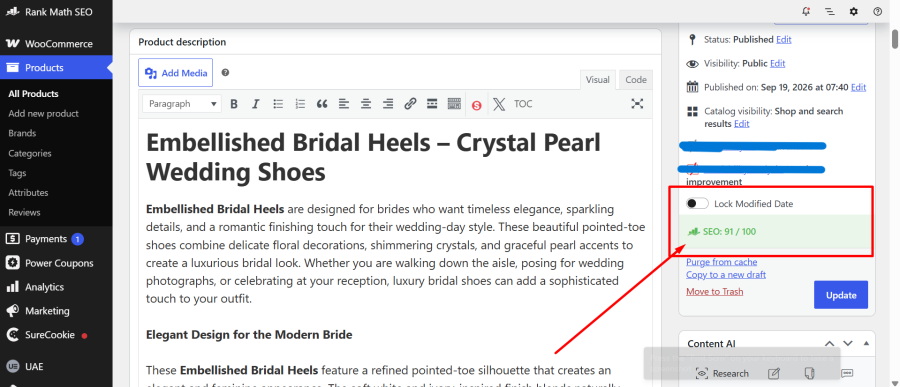Open the Payments menu

[56, 239]
